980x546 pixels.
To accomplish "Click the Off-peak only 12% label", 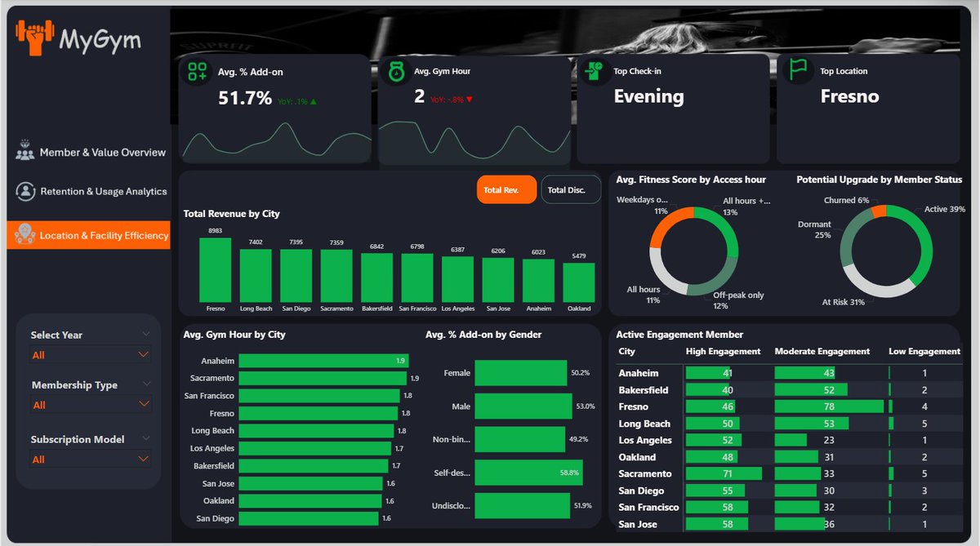I will pyautogui.click(x=738, y=300).
